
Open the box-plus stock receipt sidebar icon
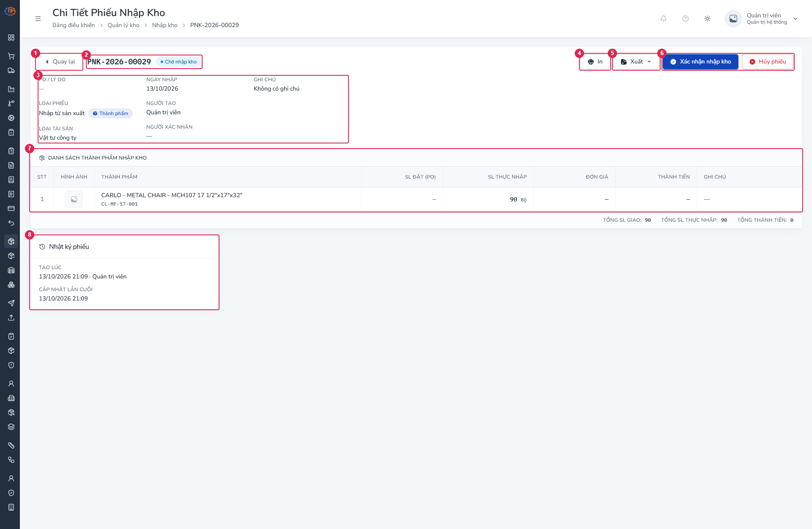point(11,242)
